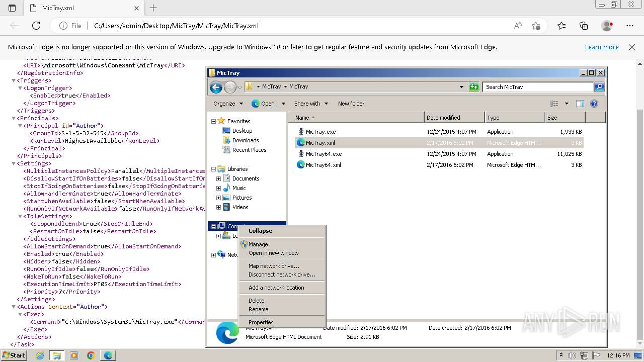Collapse the Principals XML node
The height and width of the screenshot is (362, 644).
click(14, 118)
